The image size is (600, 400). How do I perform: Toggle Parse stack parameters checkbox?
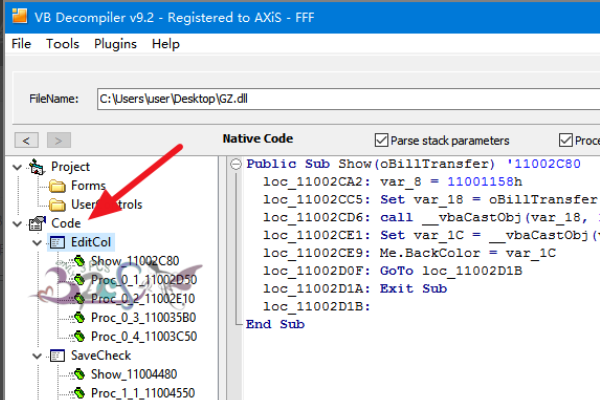click(381, 140)
